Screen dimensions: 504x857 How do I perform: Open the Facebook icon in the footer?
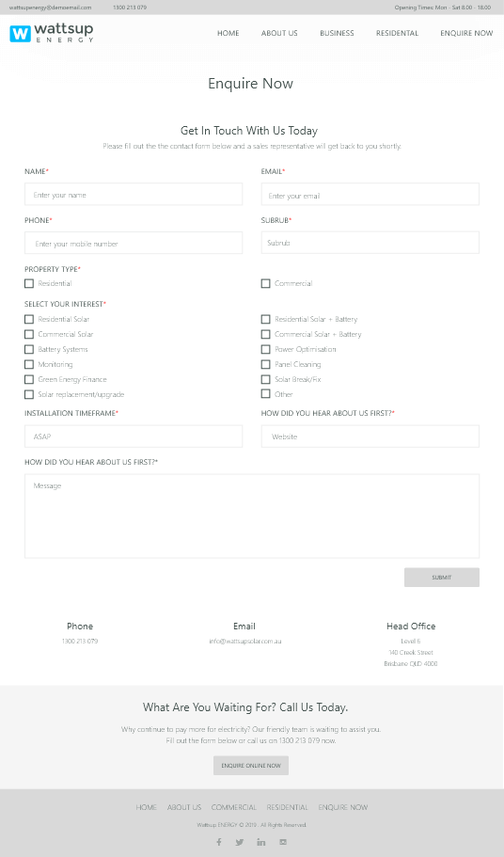tap(219, 842)
